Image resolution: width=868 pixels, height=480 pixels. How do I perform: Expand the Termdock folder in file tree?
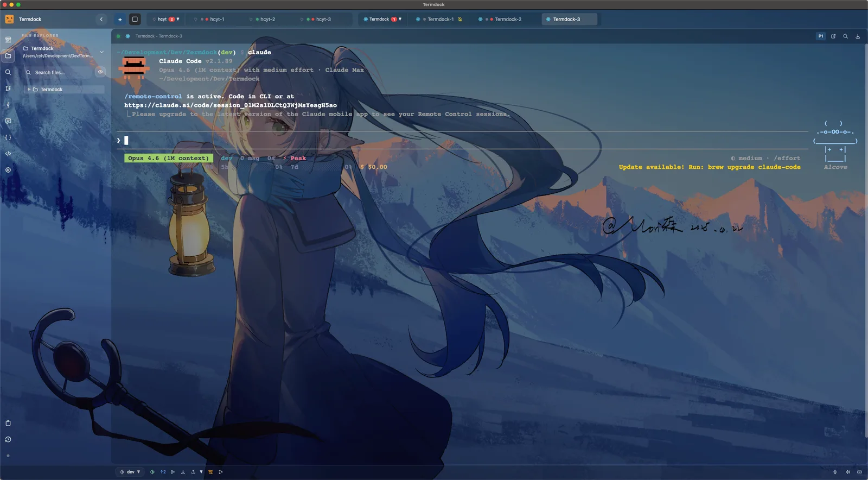click(29, 89)
